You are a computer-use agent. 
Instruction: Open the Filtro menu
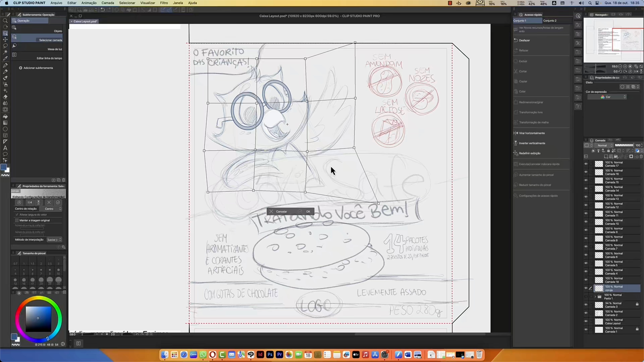(164, 3)
